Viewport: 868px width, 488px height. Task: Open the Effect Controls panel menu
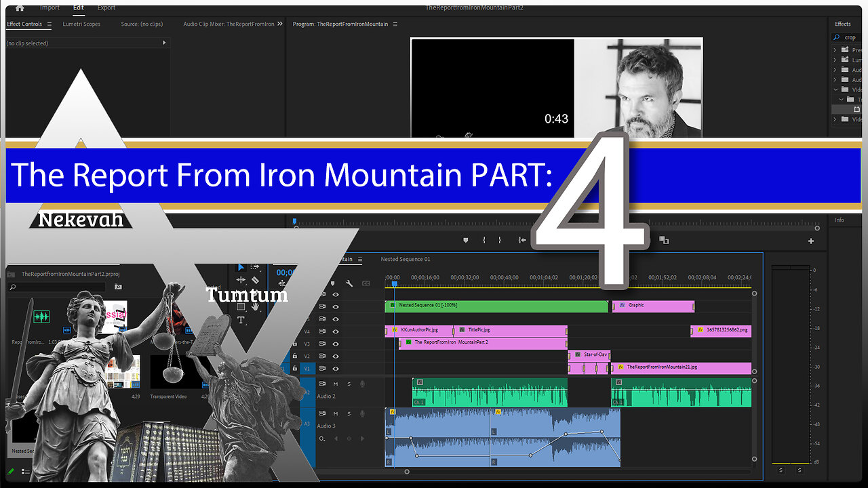[50, 24]
